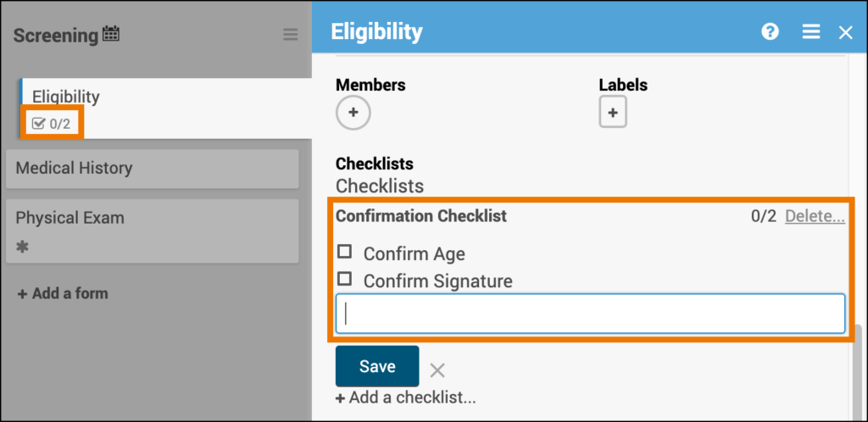
Task: Click Add a checklist link
Action: point(406,397)
